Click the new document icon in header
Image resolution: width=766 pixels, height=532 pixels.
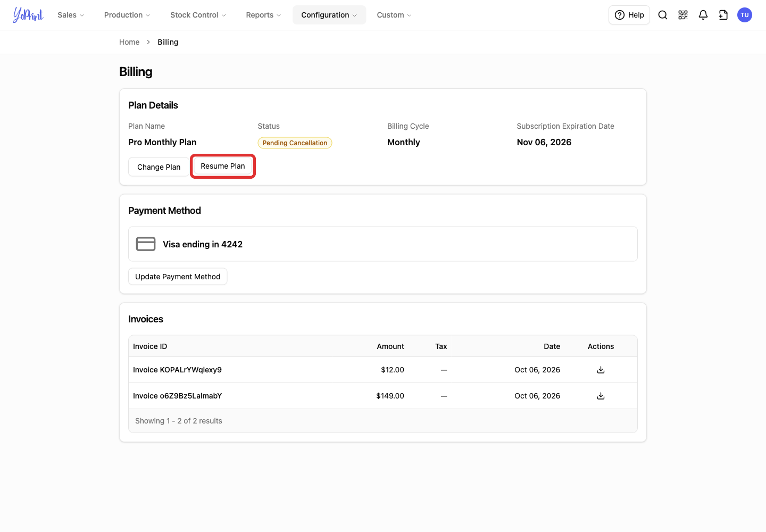(723, 15)
